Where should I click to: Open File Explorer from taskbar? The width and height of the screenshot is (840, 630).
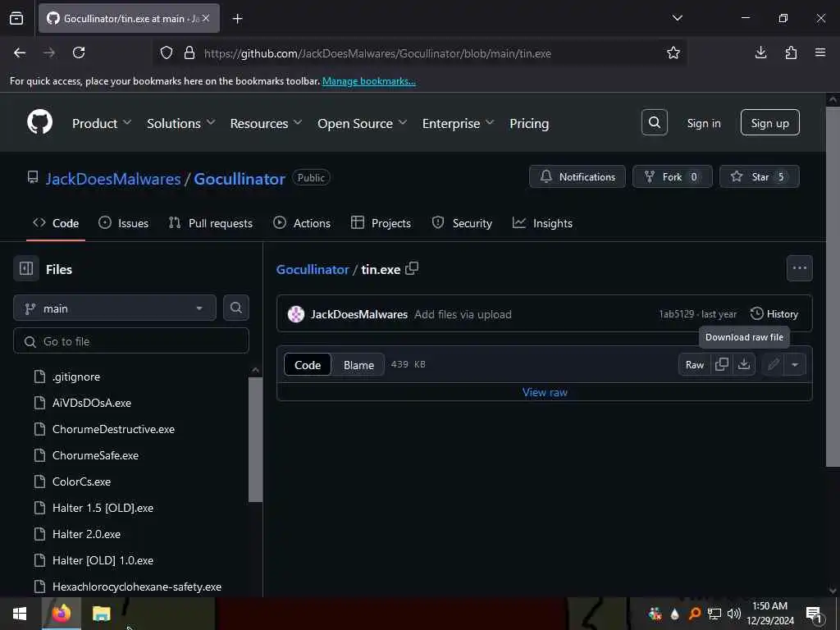pos(101,614)
